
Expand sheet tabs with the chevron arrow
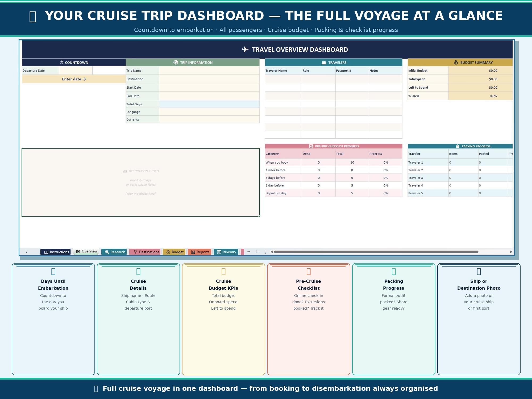27,252
